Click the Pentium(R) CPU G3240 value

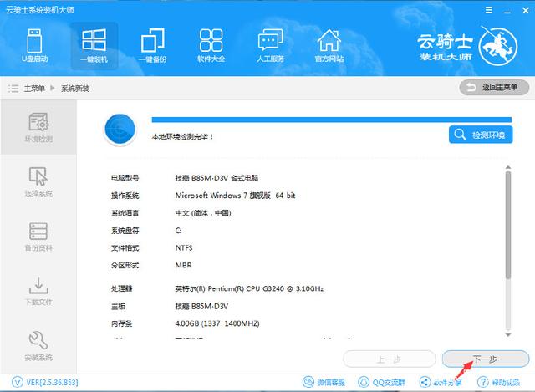(x=249, y=288)
